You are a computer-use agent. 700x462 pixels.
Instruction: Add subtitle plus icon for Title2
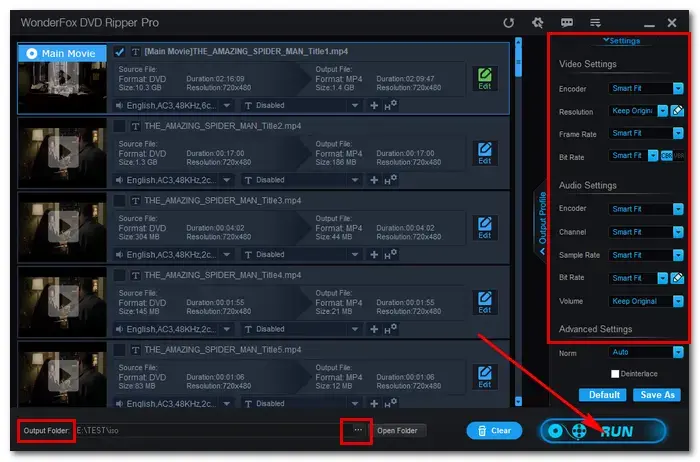tap(374, 180)
